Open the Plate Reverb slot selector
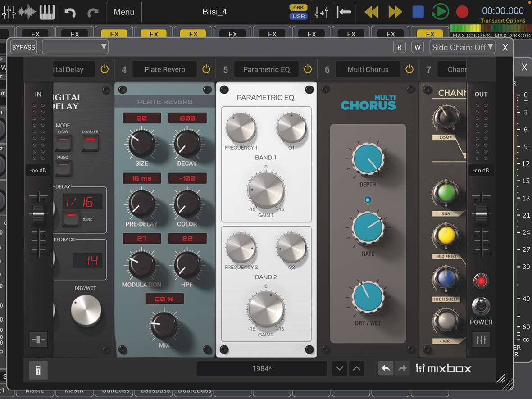 coord(164,69)
